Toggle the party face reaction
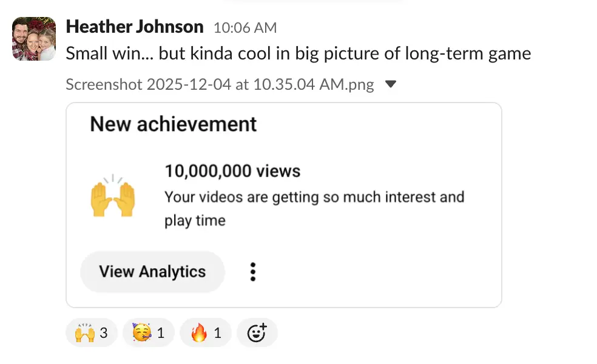This screenshot has width=597, height=364. coord(148,332)
